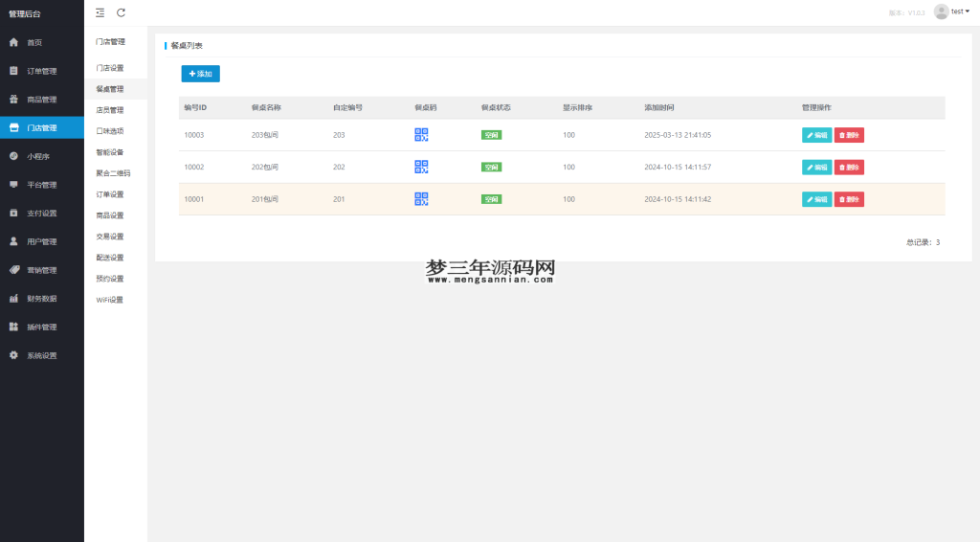Viewport: 980px width, 542px height.
Task: Select 交易设置 in the submenu
Action: click(110, 237)
